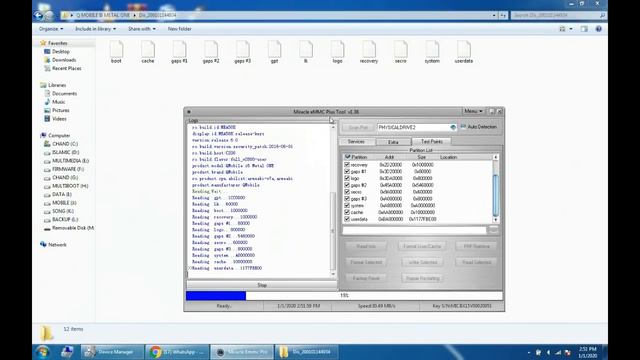Open the Include in library dropdown
Viewport: 640px width, 360px height.
[95, 29]
